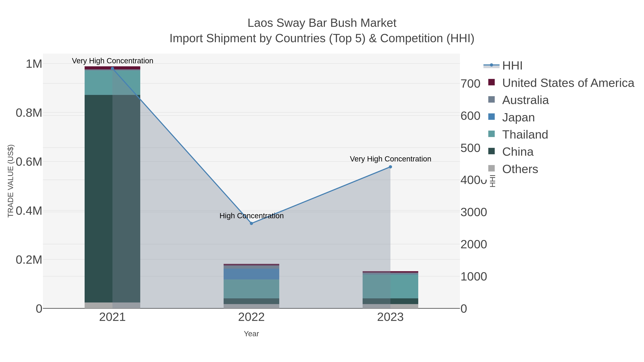The height and width of the screenshot is (362, 644).
Task: Click the Others segment of 2021 bar
Action: [x=112, y=305]
